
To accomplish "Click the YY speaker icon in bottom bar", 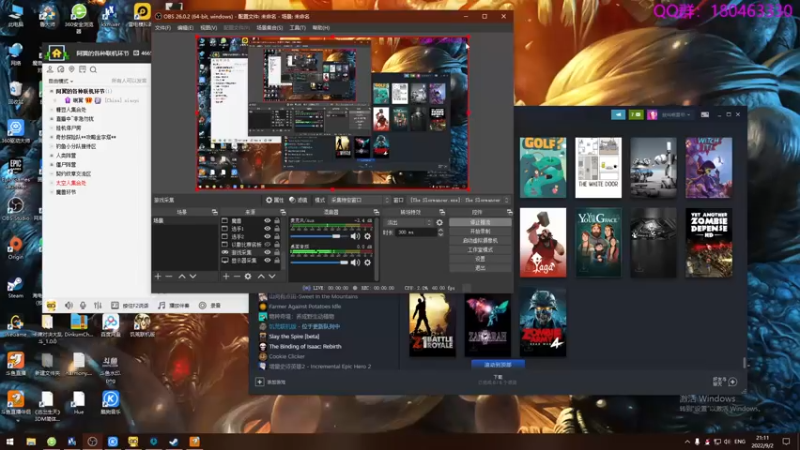I will tap(69, 305).
